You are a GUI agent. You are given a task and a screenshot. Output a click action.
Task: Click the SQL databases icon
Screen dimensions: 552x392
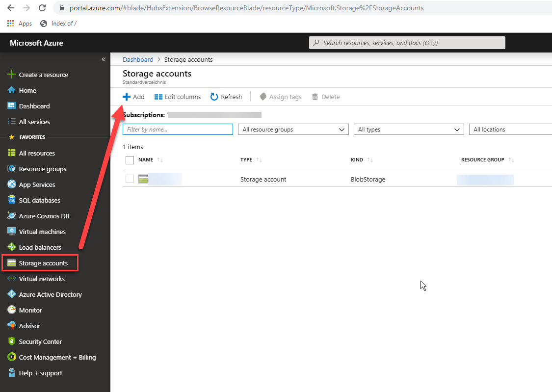click(12, 200)
